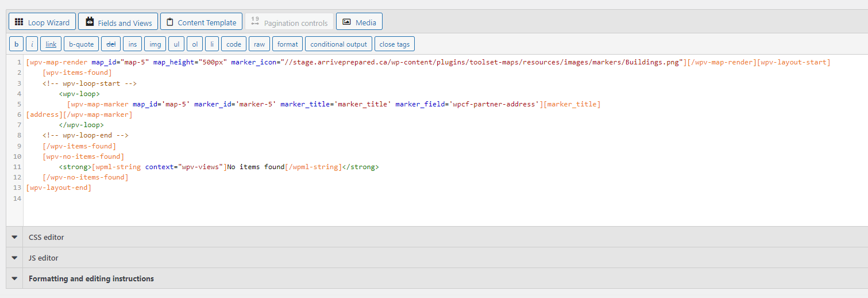Click the [wpv-items-found] opening tag
Image resolution: width=868 pixels, height=298 pixels.
click(77, 72)
